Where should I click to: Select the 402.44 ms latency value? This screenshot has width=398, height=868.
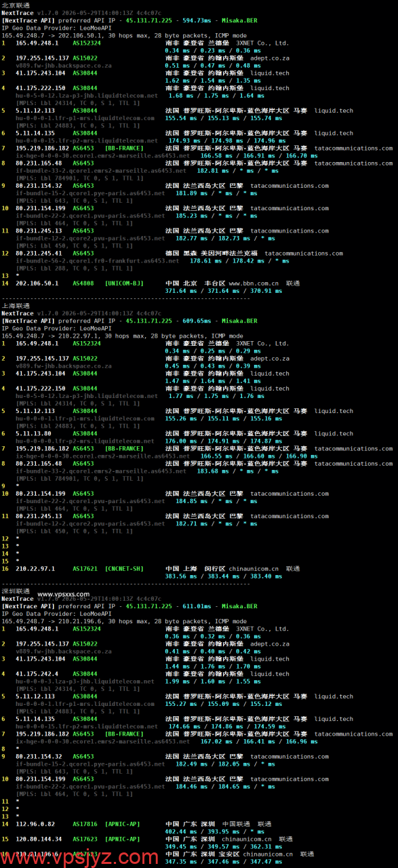click(182, 831)
